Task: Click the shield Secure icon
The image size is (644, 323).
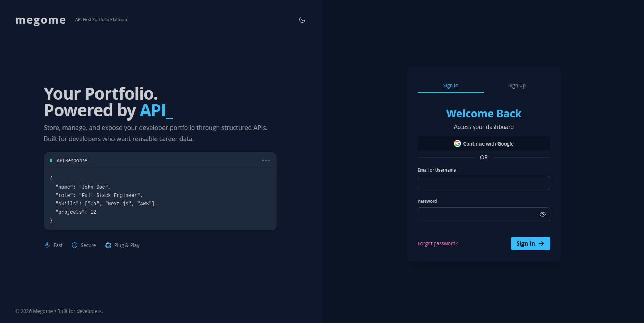Action: pos(75,245)
